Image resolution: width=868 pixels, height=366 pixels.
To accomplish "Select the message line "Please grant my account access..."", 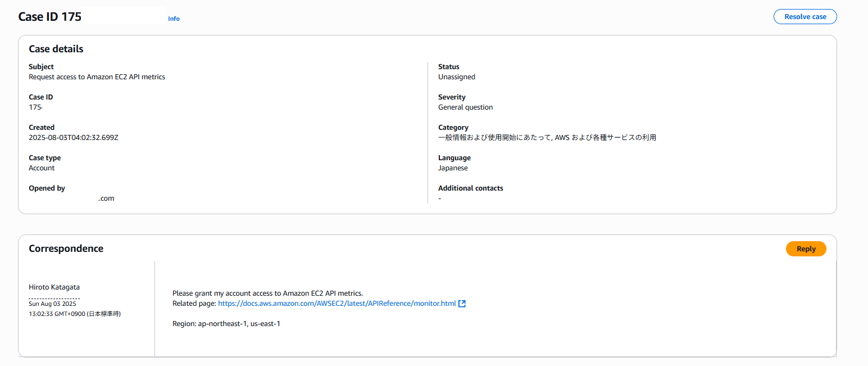I will pos(268,293).
